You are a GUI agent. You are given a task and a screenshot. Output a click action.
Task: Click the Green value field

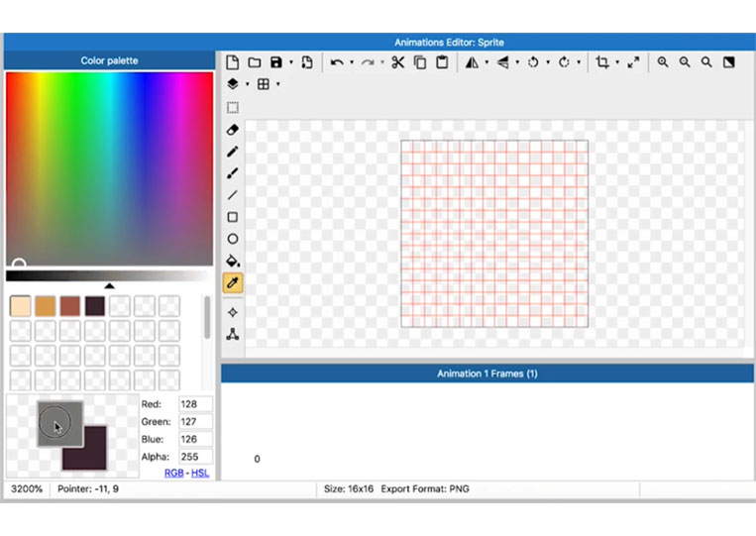[x=195, y=421]
